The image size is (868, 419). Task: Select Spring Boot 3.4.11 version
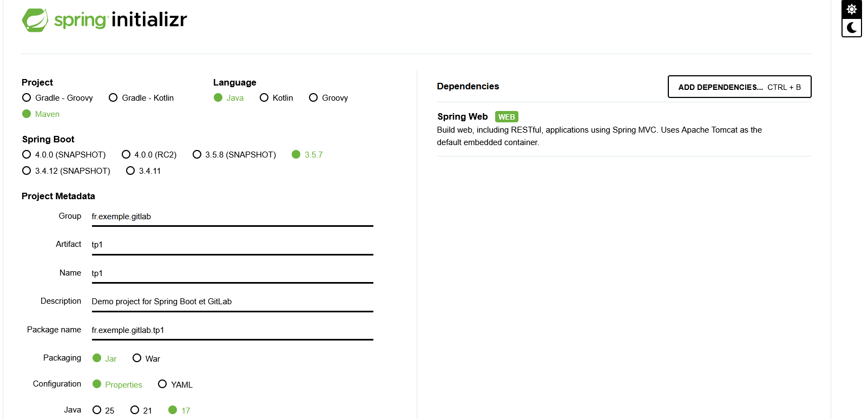click(x=130, y=171)
